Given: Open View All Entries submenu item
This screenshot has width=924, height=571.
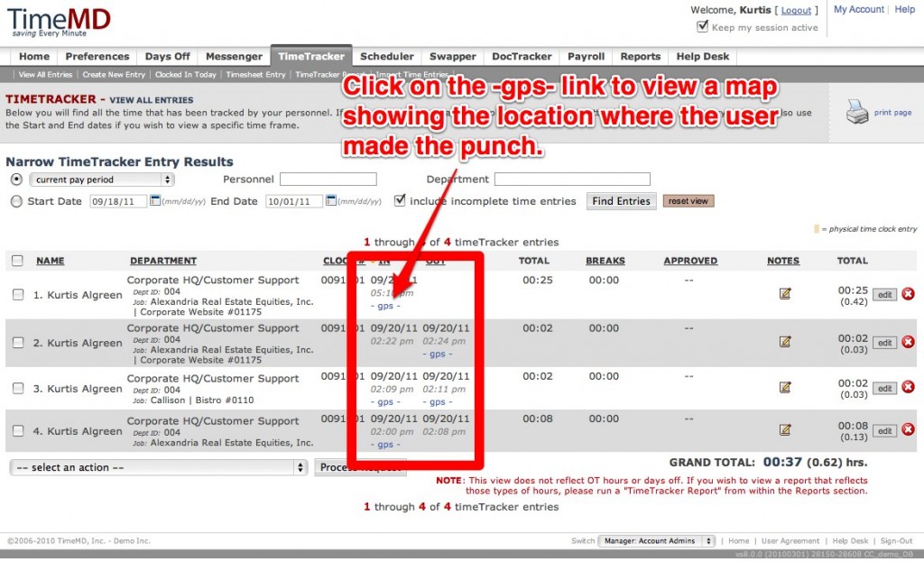Looking at the screenshot, I should coord(45,75).
